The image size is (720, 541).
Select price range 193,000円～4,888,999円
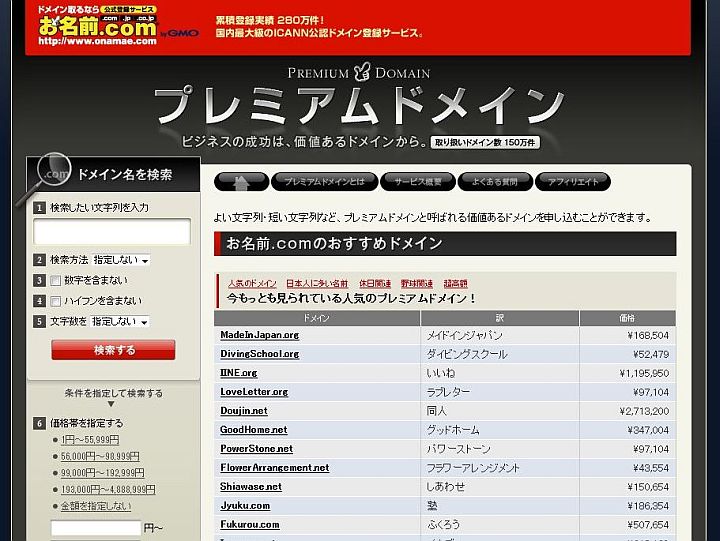point(108,490)
